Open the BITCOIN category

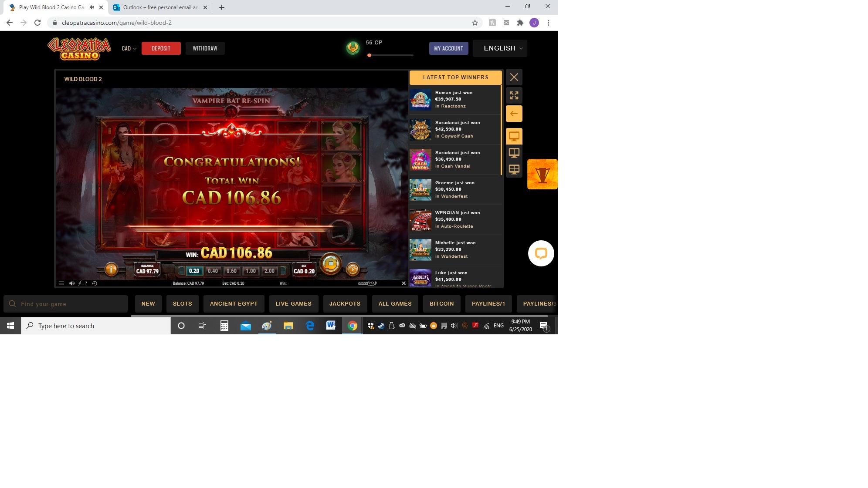442,304
